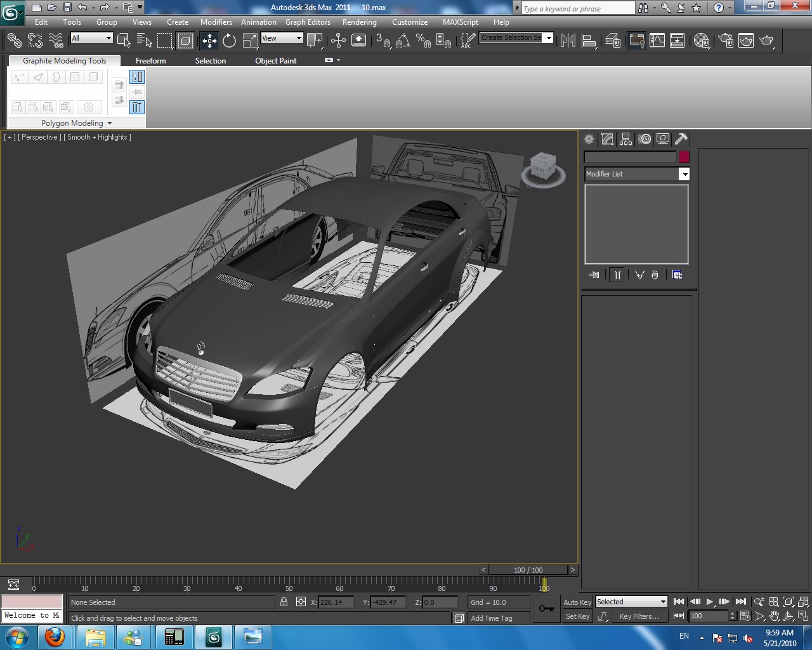Image resolution: width=812 pixels, height=650 pixels.
Task: Open Rendered Frame Window
Action: click(x=746, y=41)
